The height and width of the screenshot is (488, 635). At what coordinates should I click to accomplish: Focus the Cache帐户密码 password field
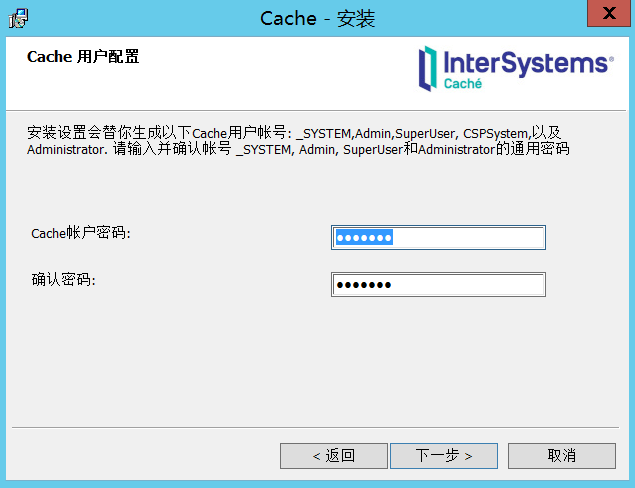coord(438,237)
